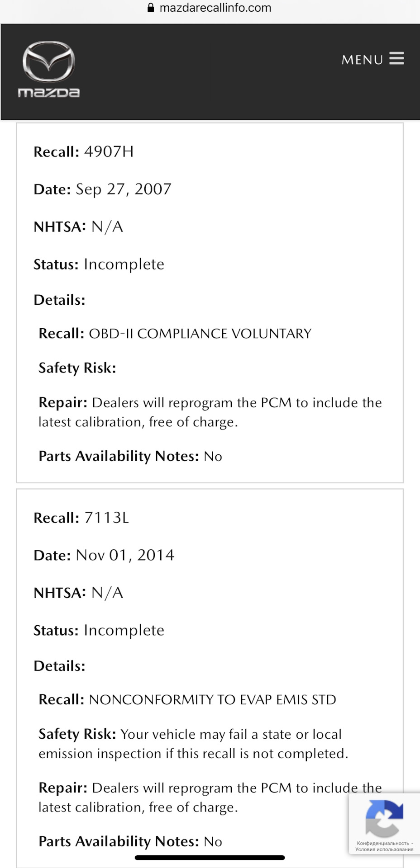Click the Sep 27, 2007 date text
Image resolution: width=420 pixels, height=868 pixels.
click(124, 189)
